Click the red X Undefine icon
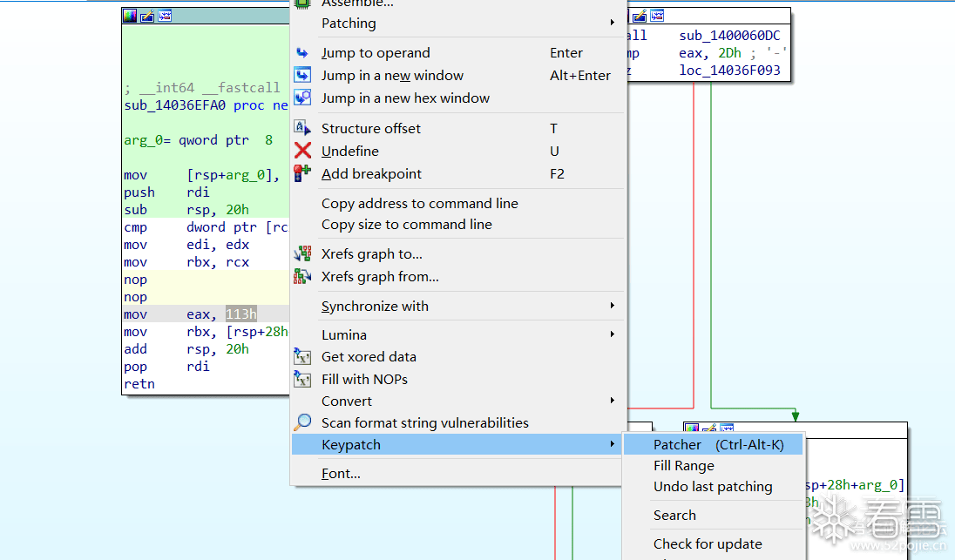Viewport: 955px width, 560px height. [302, 151]
